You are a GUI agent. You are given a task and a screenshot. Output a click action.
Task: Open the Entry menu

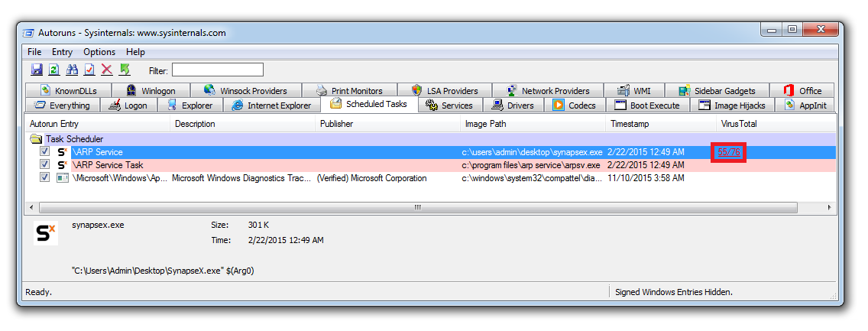coord(62,52)
